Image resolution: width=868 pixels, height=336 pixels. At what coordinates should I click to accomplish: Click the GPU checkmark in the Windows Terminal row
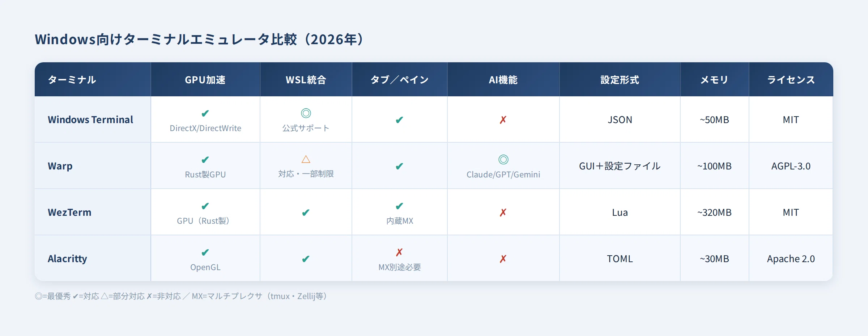coord(205,113)
